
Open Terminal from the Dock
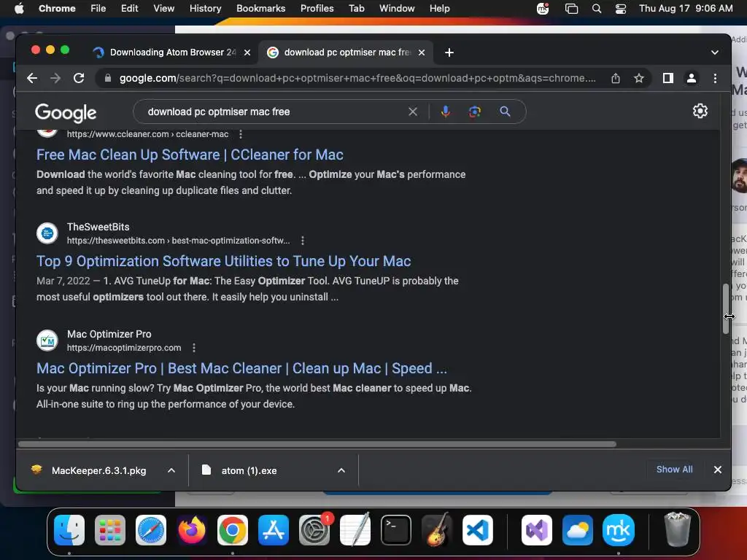click(x=396, y=530)
